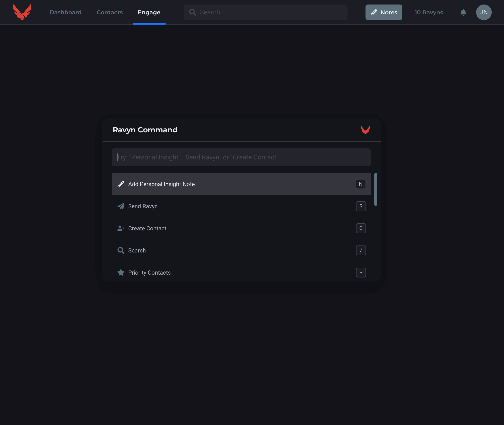The width and height of the screenshot is (504, 425).
Task: Click the pencil icon on the Notes button
Action: pos(374,12)
